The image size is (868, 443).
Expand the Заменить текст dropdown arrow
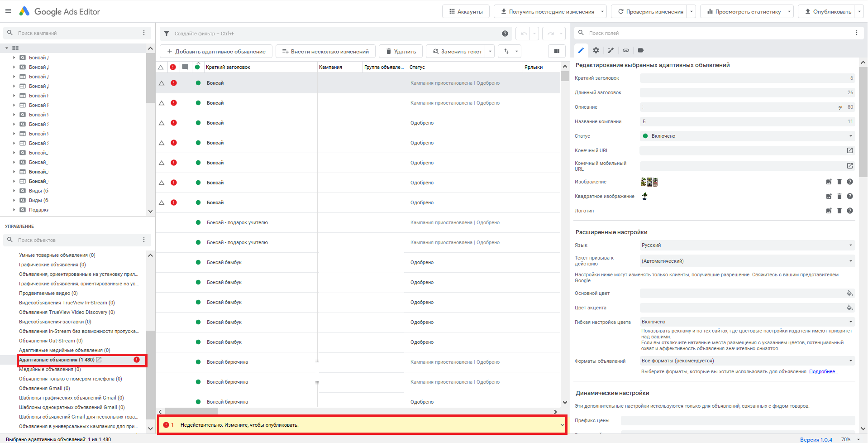coord(490,51)
